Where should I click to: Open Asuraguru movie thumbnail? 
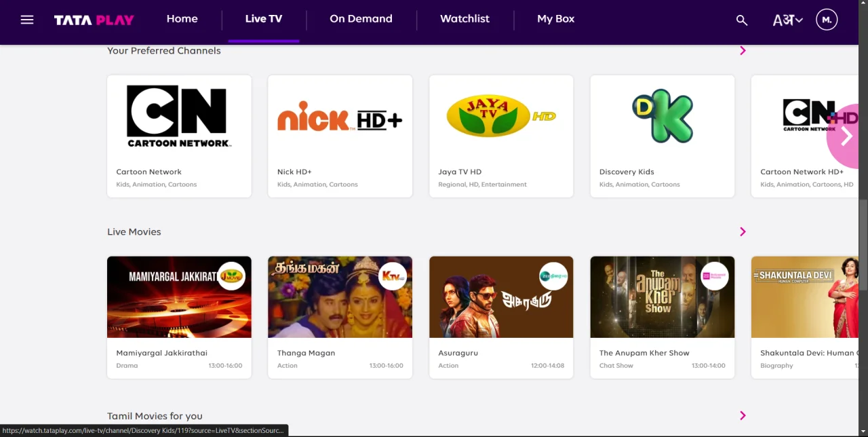click(x=501, y=297)
